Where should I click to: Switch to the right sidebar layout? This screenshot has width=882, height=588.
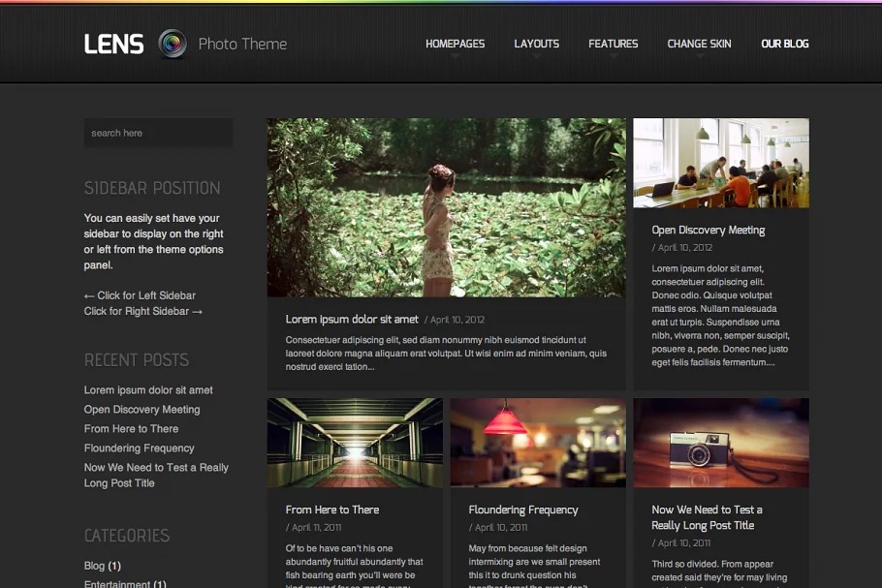(143, 311)
